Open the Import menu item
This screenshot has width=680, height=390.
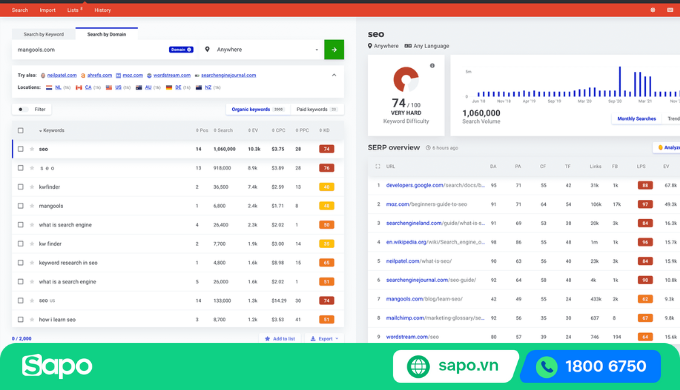click(47, 10)
